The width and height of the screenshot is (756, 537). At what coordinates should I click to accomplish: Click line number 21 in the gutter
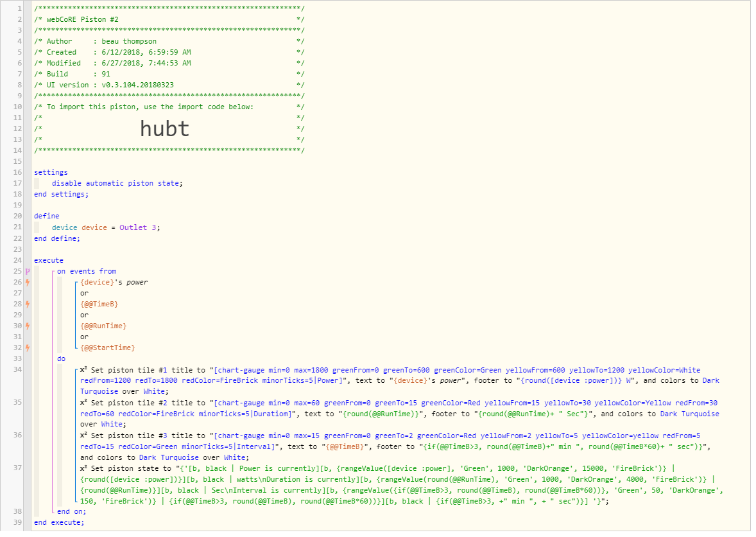point(17,228)
